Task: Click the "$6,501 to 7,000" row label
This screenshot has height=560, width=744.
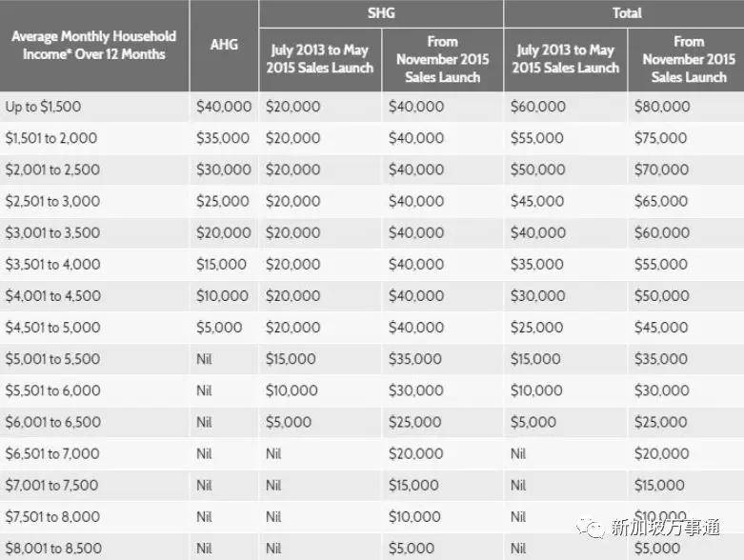Action: [52, 453]
